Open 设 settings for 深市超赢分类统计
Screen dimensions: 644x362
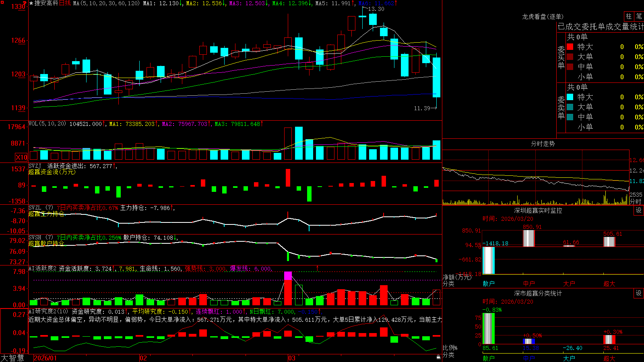click(639, 293)
